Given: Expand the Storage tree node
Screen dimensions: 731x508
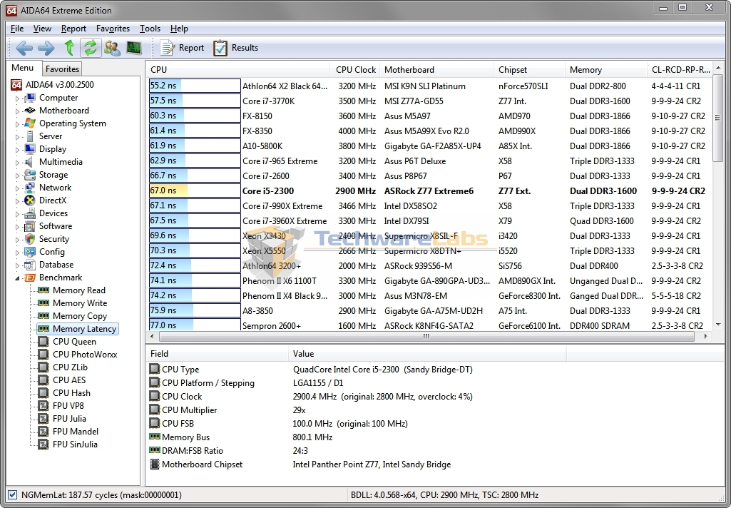Looking at the screenshot, I should (17, 175).
